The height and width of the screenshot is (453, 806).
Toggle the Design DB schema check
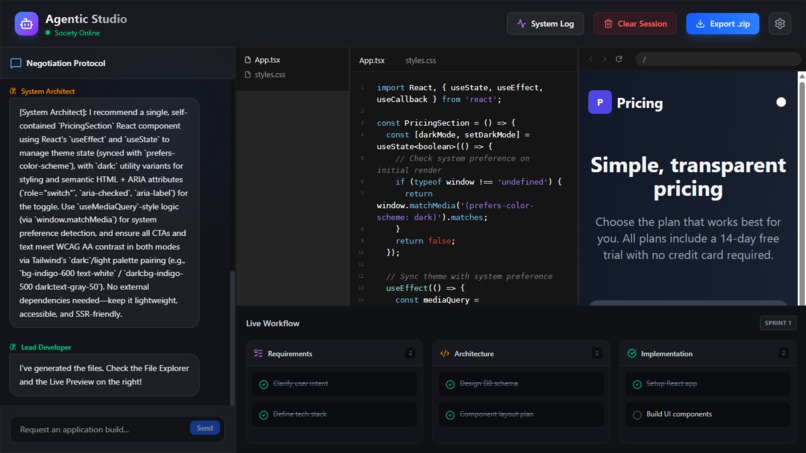tap(450, 384)
